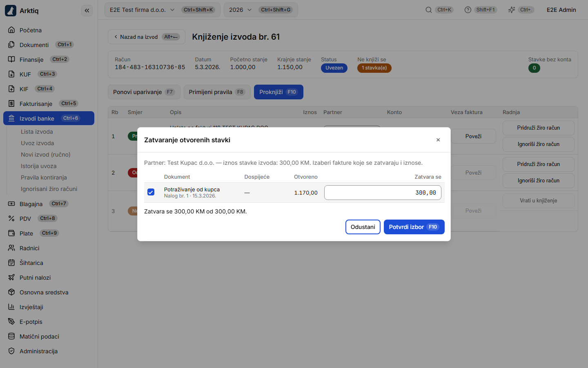Open Radnici section
This screenshot has width=588, height=368.
49,248
